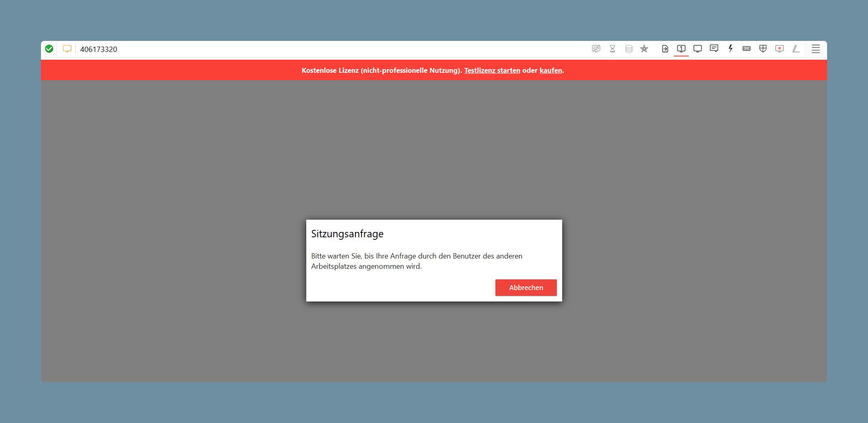Select monitor number 1 icon
The image size is (868, 423).
pos(681,49)
